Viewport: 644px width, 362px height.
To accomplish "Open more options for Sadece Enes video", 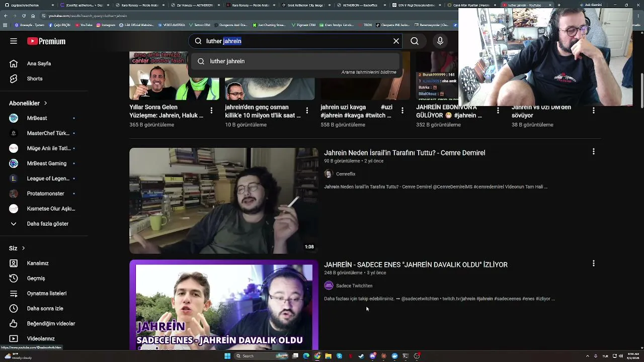I will [594, 263].
